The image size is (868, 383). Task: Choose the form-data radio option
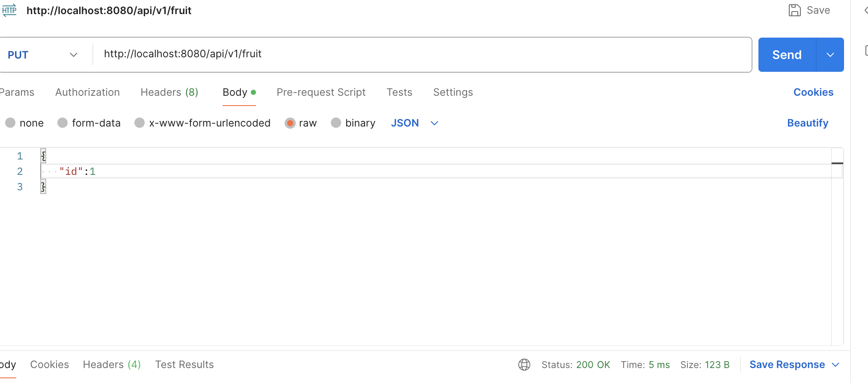tap(62, 123)
